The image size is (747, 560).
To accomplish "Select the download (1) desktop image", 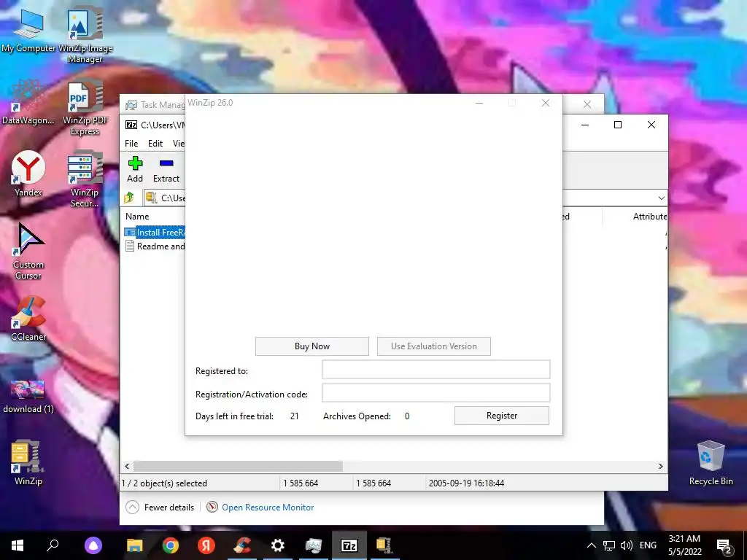I will pos(28,396).
